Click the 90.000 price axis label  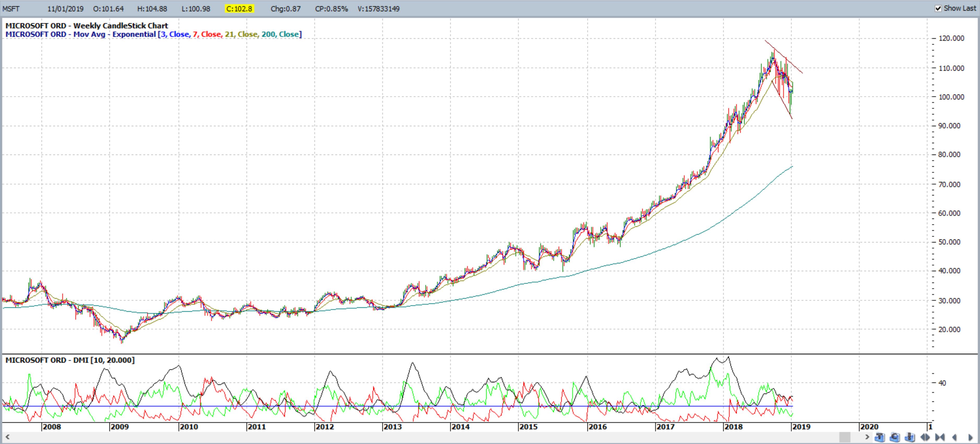click(949, 126)
